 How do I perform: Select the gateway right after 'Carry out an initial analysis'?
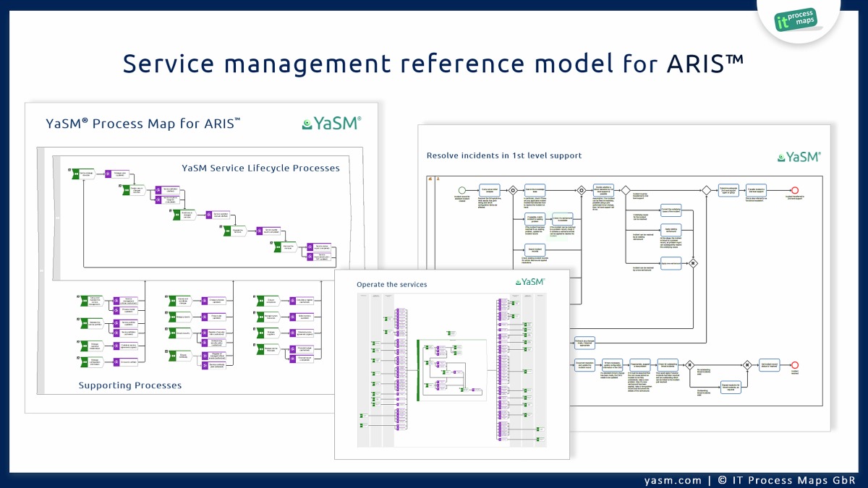(513, 190)
